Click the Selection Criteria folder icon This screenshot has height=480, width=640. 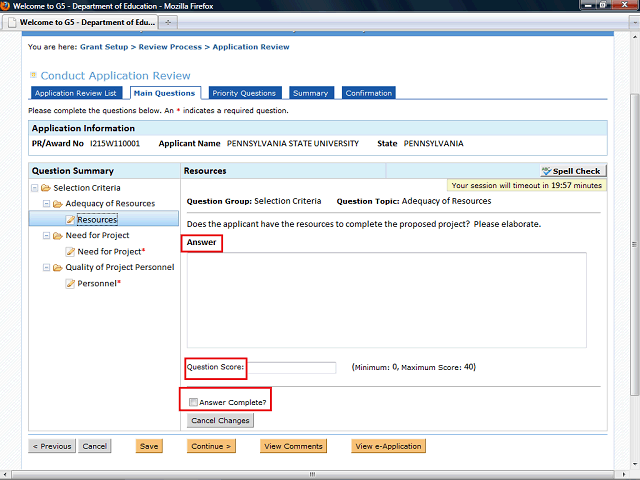pyautogui.click(x=46, y=188)
